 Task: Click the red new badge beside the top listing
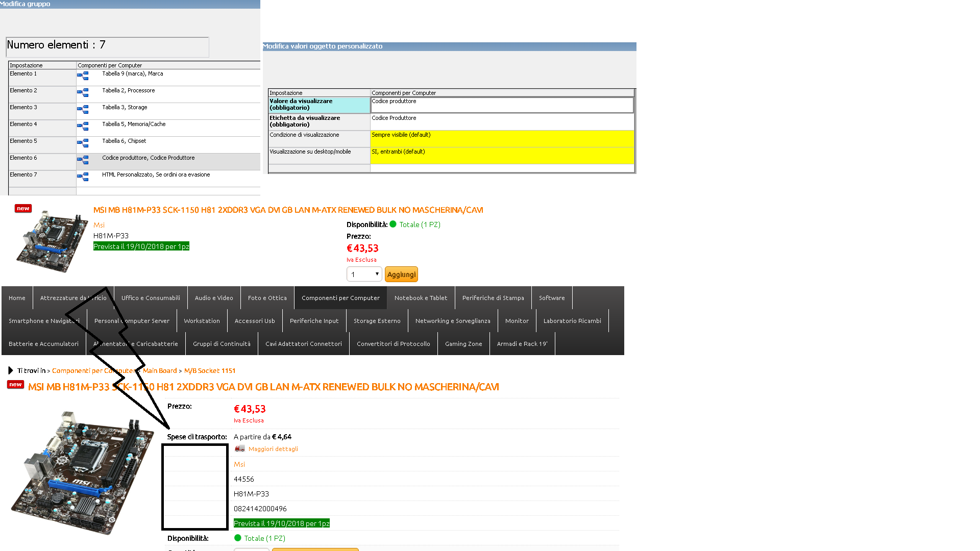[x=23, y=208]
